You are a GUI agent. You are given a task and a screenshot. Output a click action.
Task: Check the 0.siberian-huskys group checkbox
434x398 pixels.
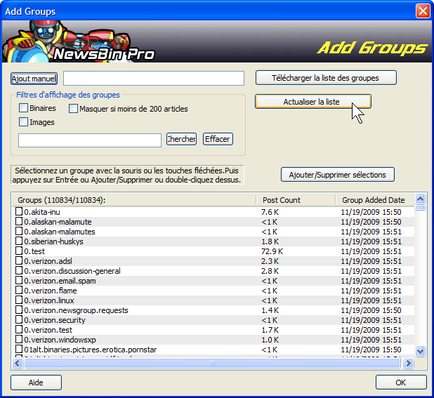click(19, 241)
